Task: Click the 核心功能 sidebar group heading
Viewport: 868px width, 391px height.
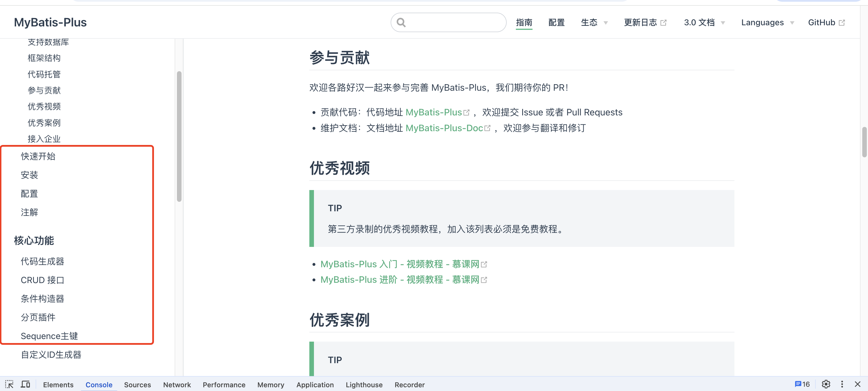Action: click(34, 241)
